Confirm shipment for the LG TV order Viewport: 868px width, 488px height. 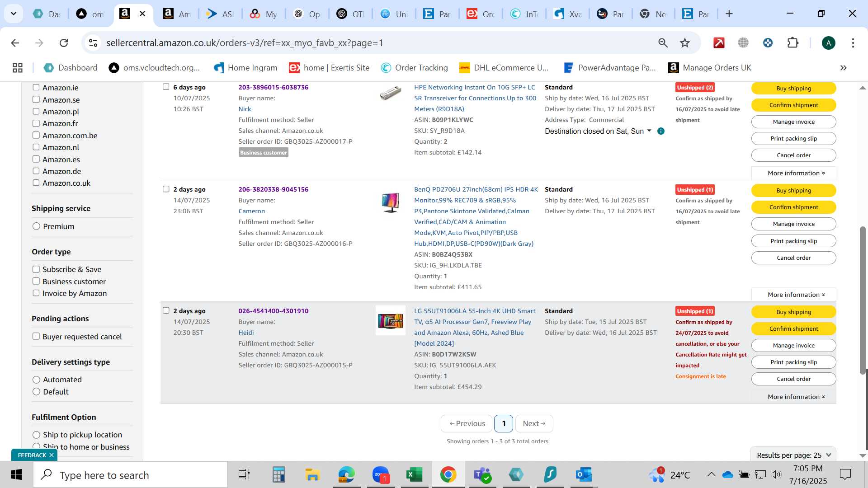(x=793, y=328)
